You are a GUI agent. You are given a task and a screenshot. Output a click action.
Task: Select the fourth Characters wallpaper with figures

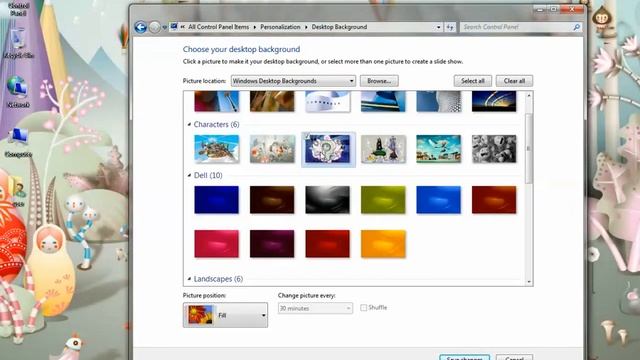[x=383, y=149]
